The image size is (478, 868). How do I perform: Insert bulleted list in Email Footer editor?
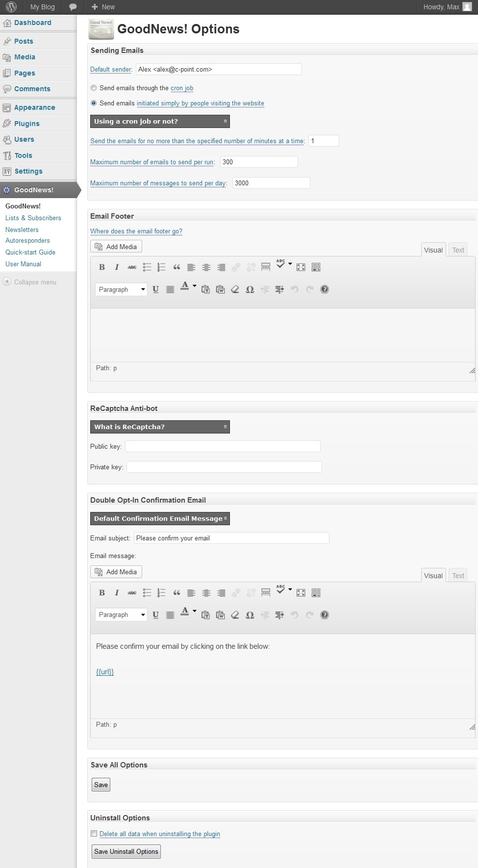tap(147, 267)
